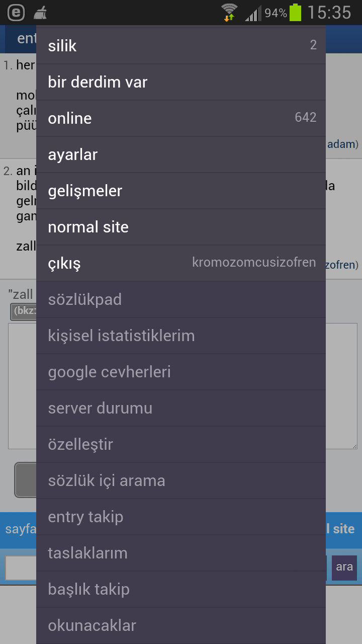Check server durumu entry
The width and height of the screenshot is (362, 644).
pyautogui.click(x=181, y=408)
